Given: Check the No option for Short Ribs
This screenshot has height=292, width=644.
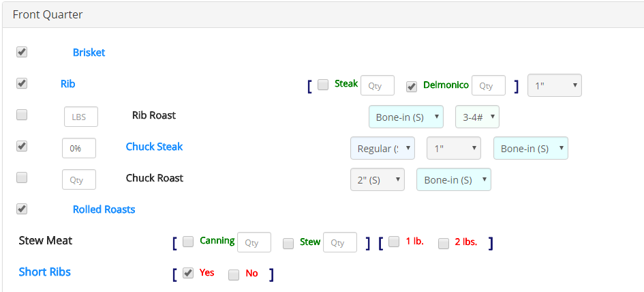Looking at the screenshot, I should click(234, 274).
